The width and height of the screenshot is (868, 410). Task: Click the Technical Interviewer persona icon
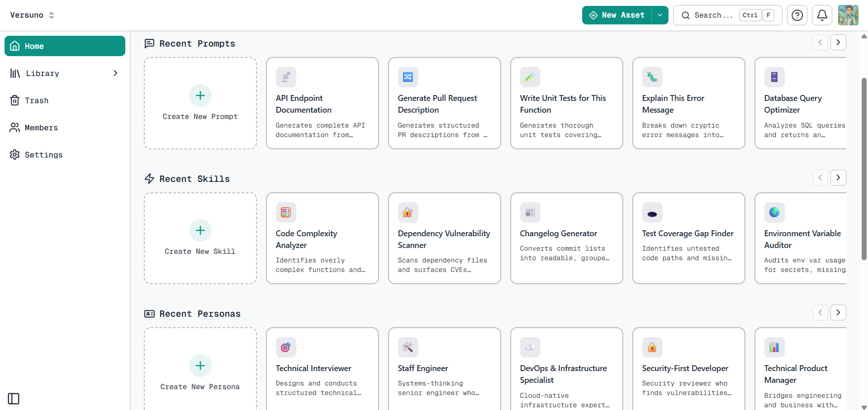[286, 347]
